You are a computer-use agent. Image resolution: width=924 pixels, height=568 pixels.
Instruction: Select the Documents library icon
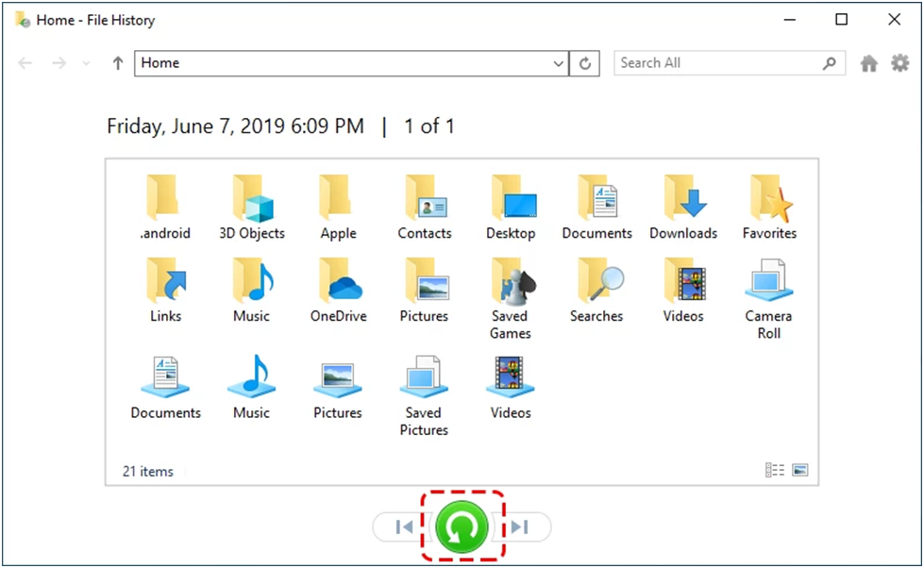click(165, 388)
